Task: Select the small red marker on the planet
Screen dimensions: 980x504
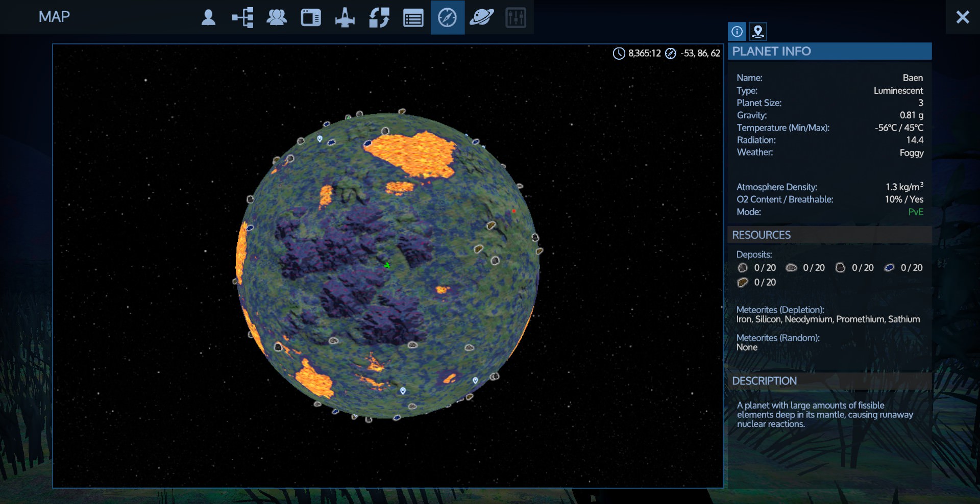Action: (514, 211)
